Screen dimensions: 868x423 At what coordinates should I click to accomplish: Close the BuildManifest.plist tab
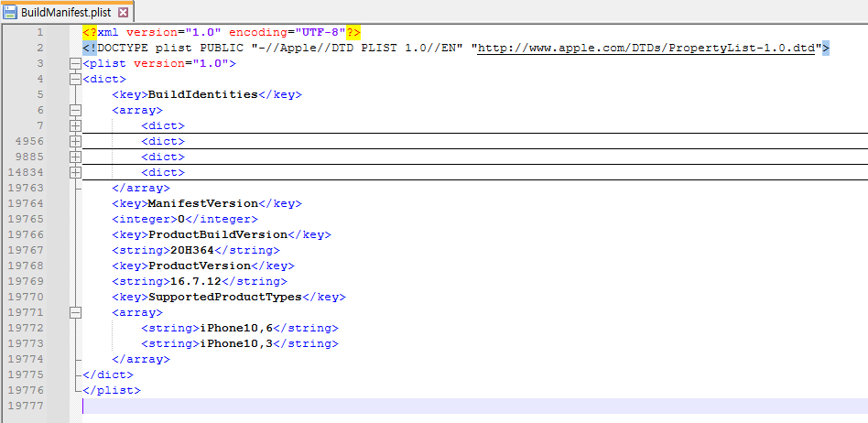[x=124, y=12]
